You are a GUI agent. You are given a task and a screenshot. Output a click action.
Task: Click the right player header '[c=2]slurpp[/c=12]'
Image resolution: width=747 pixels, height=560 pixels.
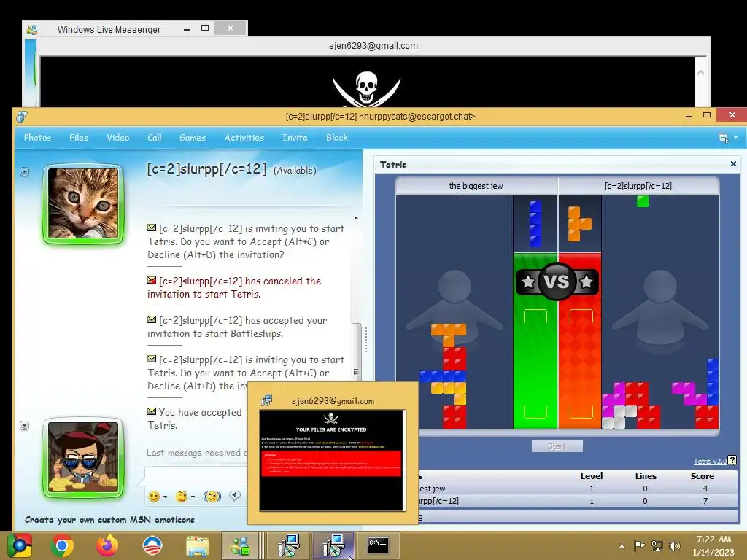coord(638,186)
